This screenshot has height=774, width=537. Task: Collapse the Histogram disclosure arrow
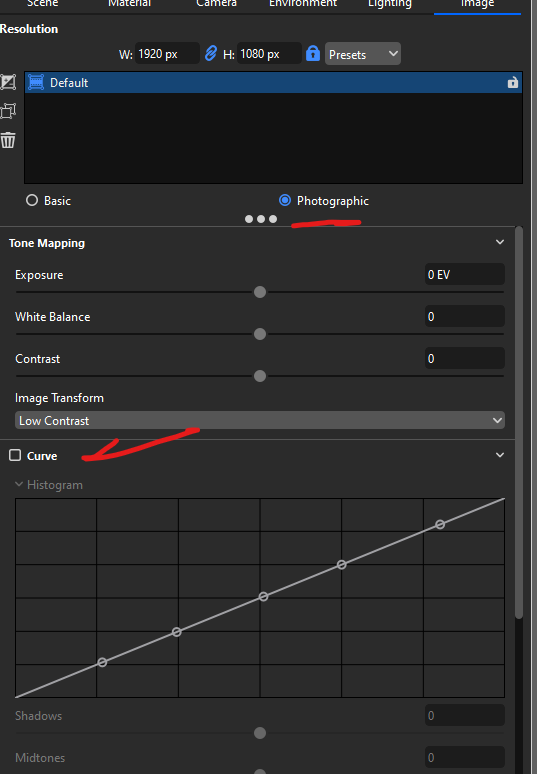click(x=19, y=484)
